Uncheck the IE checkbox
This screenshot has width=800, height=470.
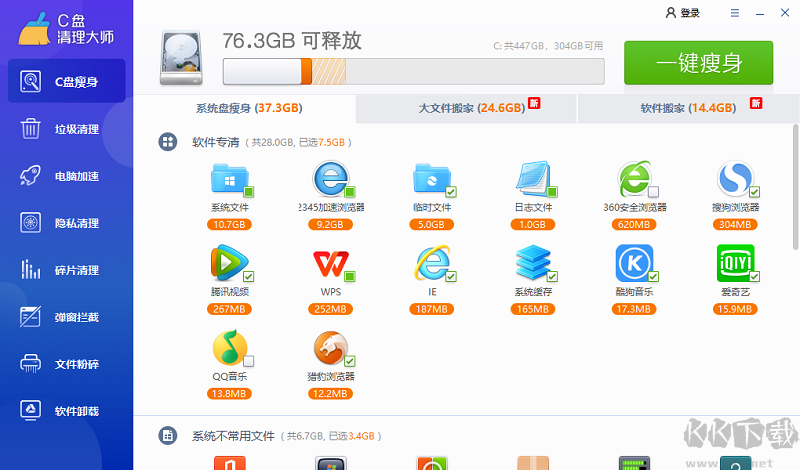click(451, 277)
